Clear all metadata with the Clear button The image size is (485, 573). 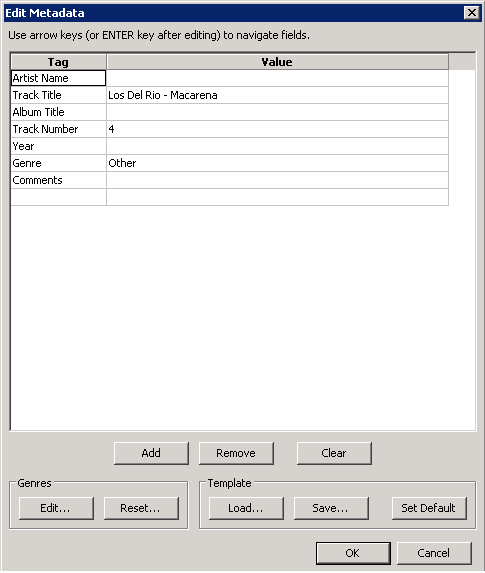334,453
